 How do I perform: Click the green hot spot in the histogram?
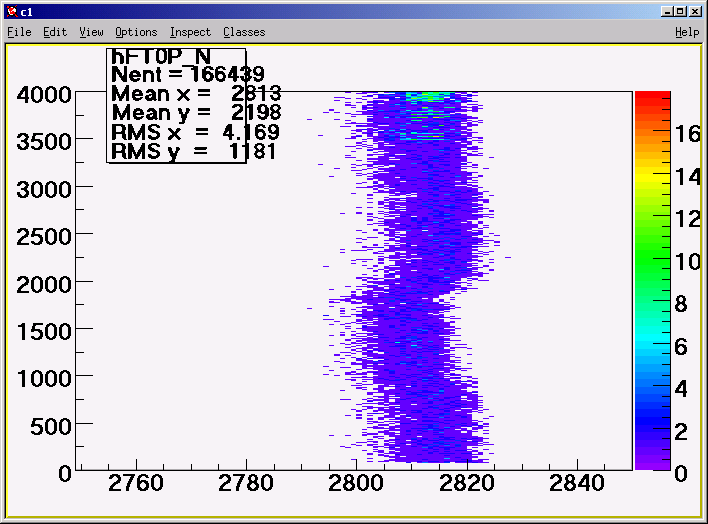tap(427, 96)
